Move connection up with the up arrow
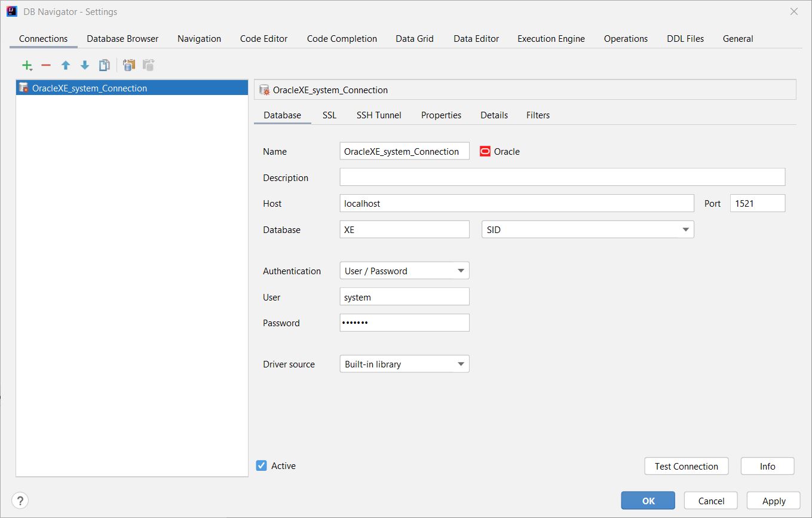This screenshot has height=518, width=812. [66, 66]
